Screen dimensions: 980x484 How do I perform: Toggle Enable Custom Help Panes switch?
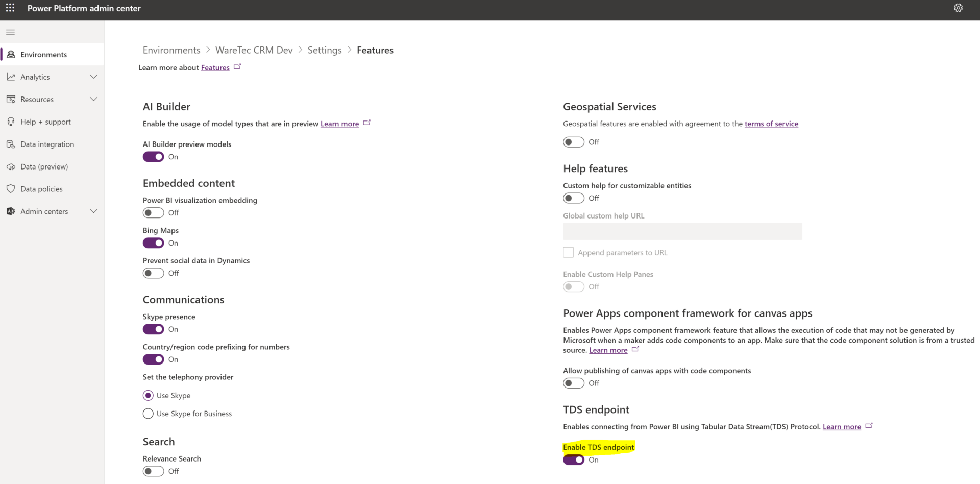[x=574, y=287]
